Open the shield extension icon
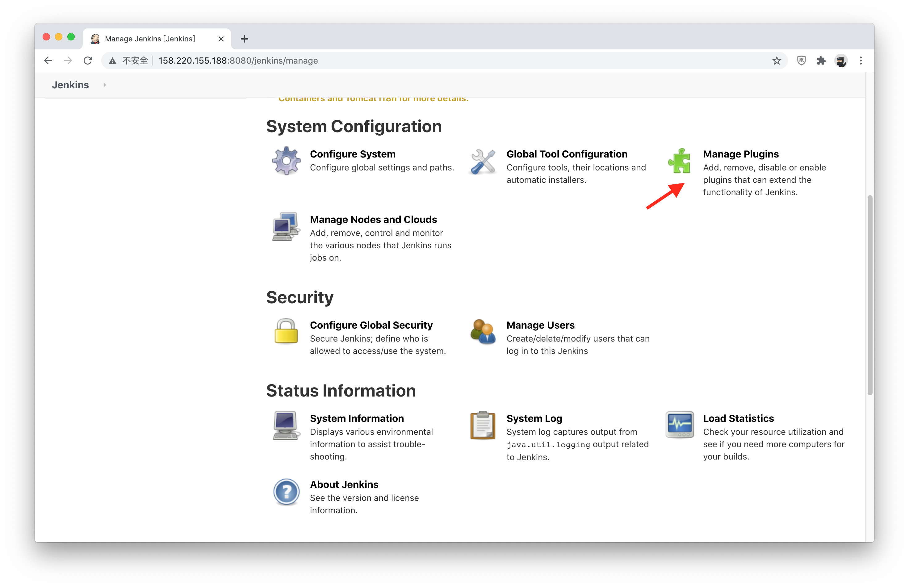Viewport: 909px width, 588px height. [x=801, y=60]
